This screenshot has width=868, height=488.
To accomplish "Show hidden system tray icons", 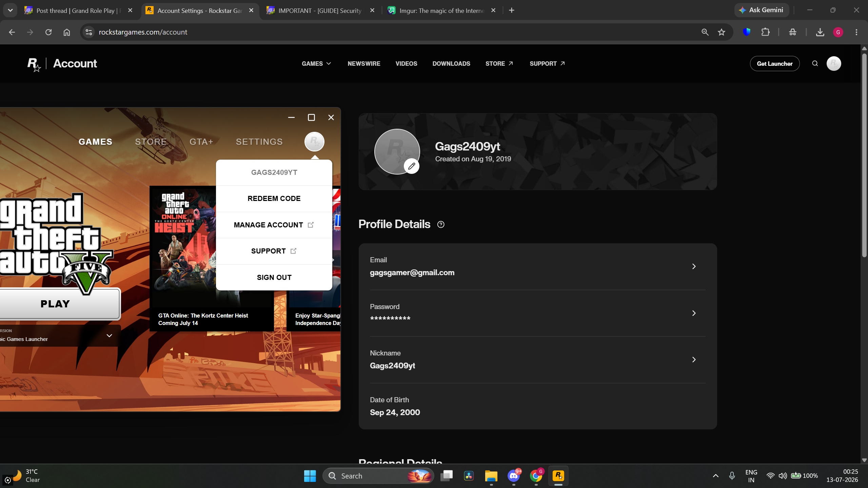I will point(716,476).
